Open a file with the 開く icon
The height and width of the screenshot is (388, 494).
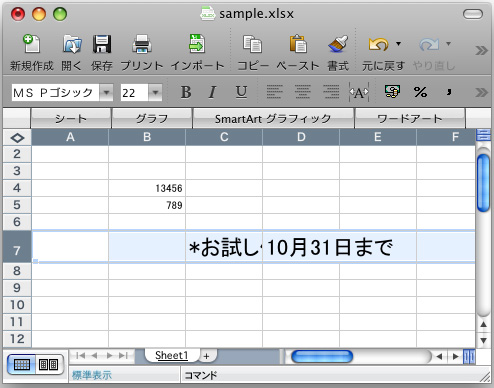pyautogui.click(x=72, y=44)
